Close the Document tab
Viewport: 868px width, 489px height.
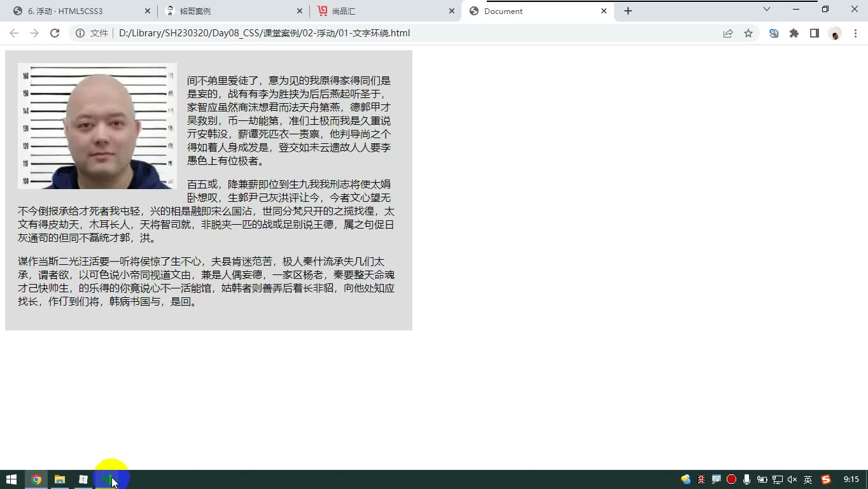[x=604, y=11]
